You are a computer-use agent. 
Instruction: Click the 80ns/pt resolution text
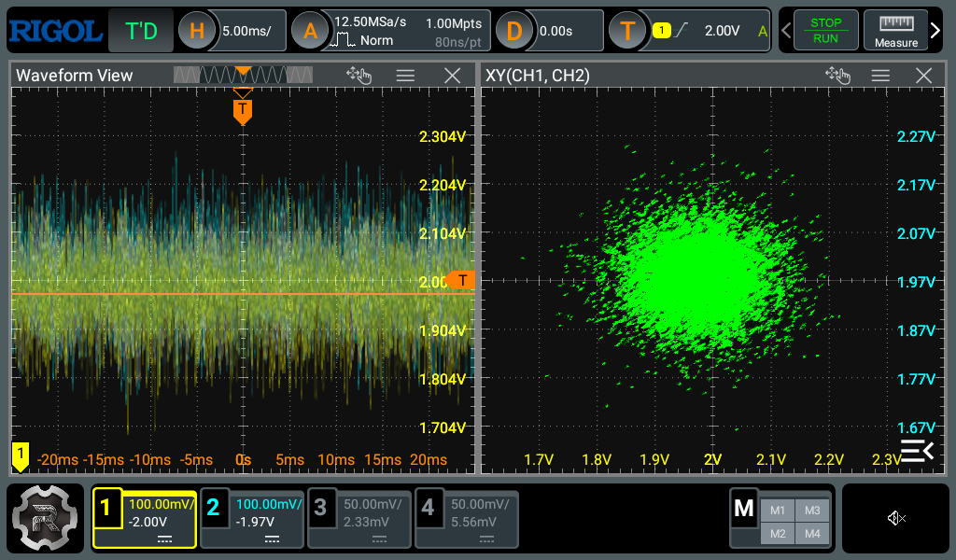[x=457, y=42]
